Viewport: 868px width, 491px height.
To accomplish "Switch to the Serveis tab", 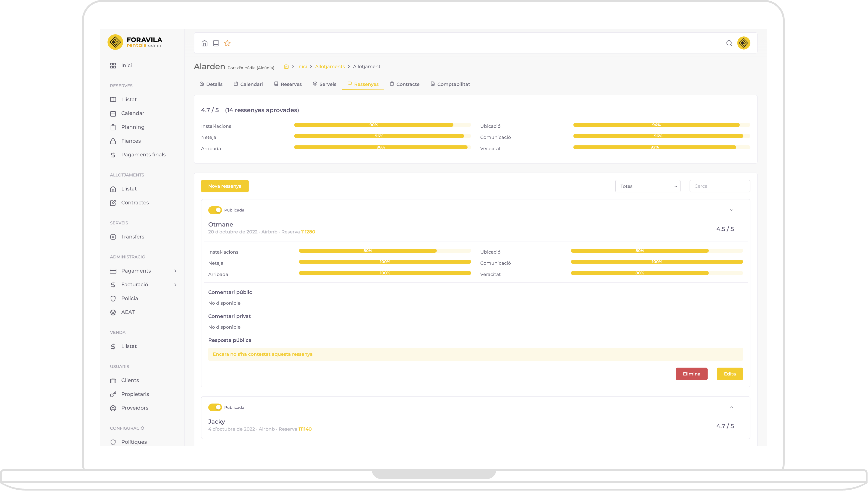I will pos(325,84).
